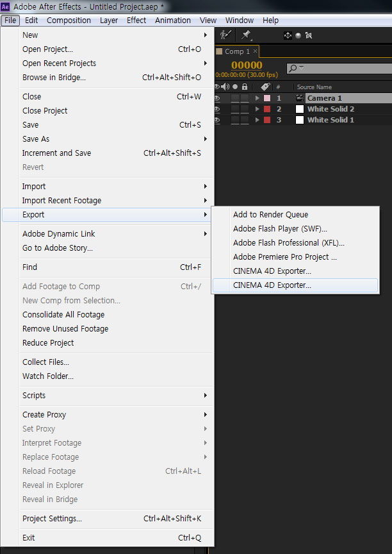Select the Puppet Pin tool
392x554 pixels.
point(246,35)
